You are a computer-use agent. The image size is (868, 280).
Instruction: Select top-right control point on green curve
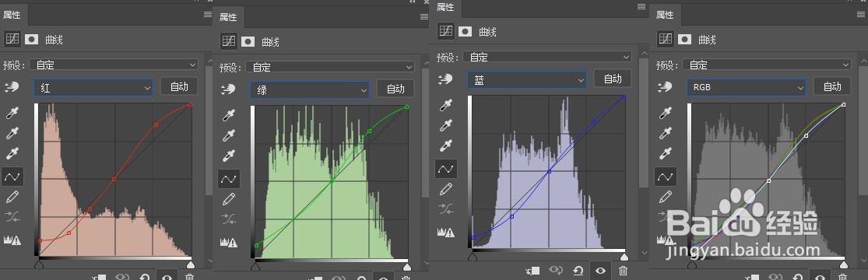pos(407,107)
